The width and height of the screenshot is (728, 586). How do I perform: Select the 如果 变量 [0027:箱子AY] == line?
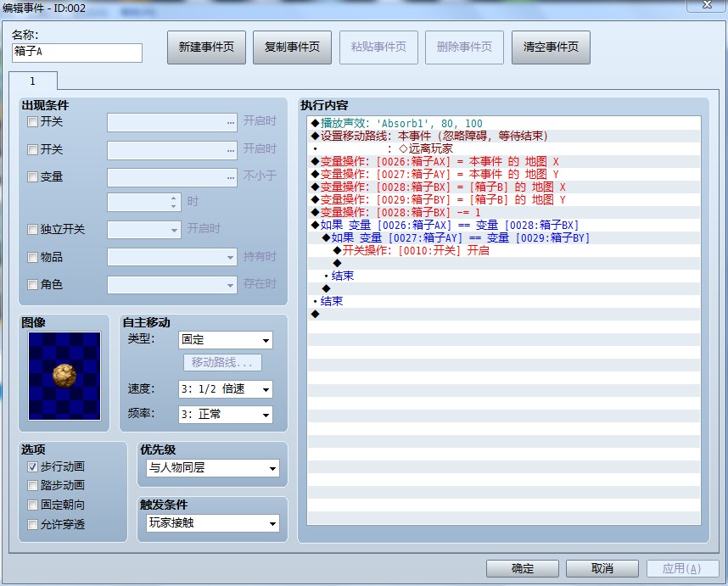(x=504, y=237)
